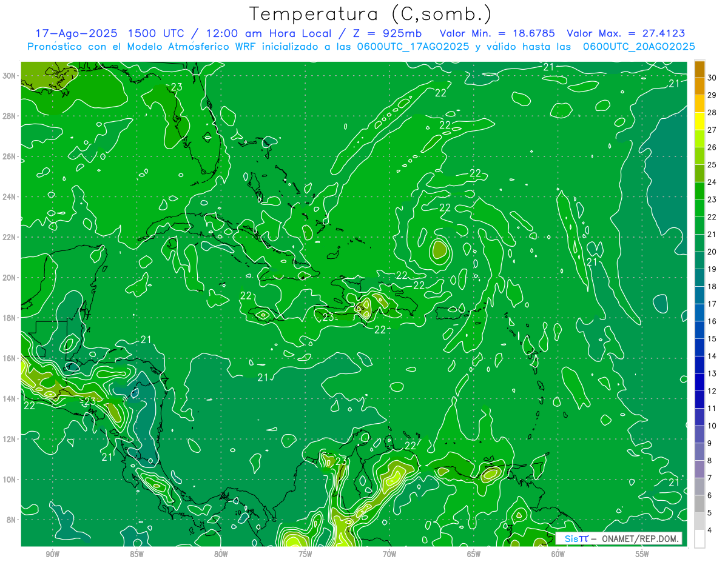The height and width of the screenshot is (562, 728).
Task: Click the 'ONAMET/REP.DOM.' credit label
Action: pos(641,538)
